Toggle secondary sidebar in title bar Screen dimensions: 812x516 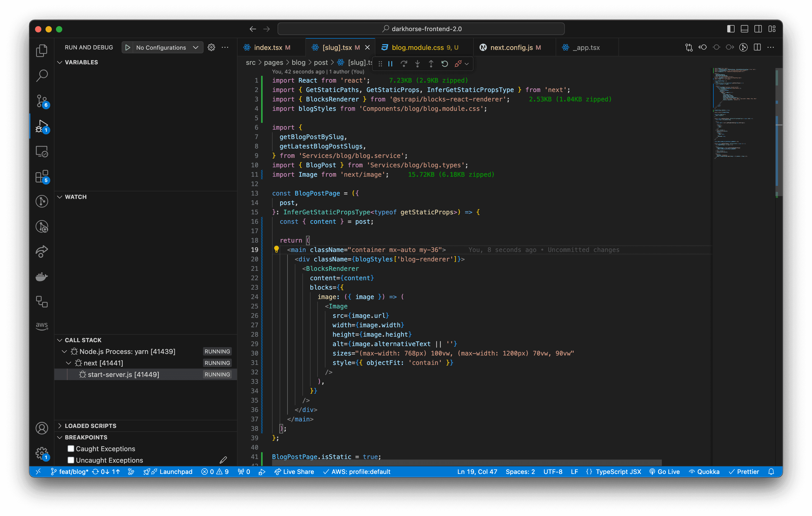[758, 29]
